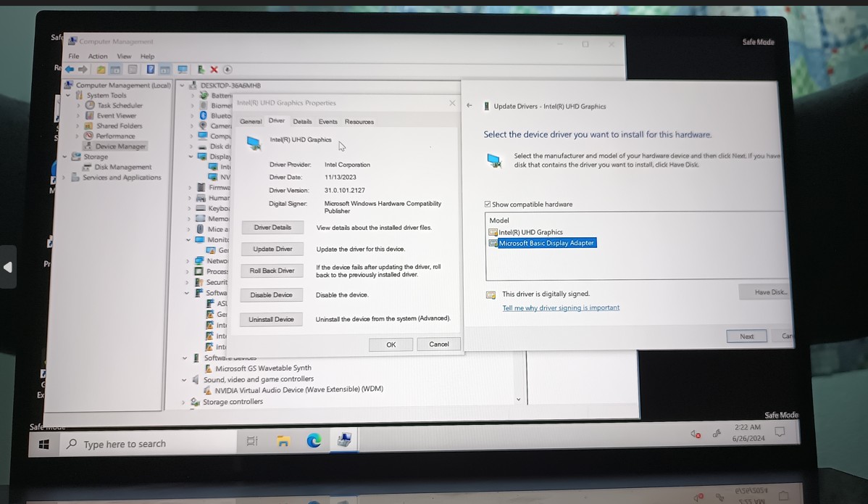The image size is (868, 504).
Task: Click the toolbar forward arrow
Action: (x=83, y=69)
